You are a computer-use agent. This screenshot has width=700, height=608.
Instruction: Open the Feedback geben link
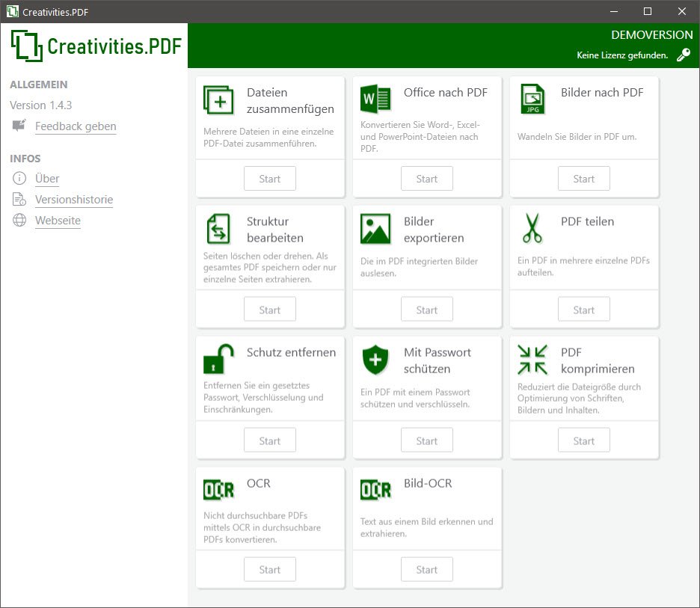click(x=76, y=126)
